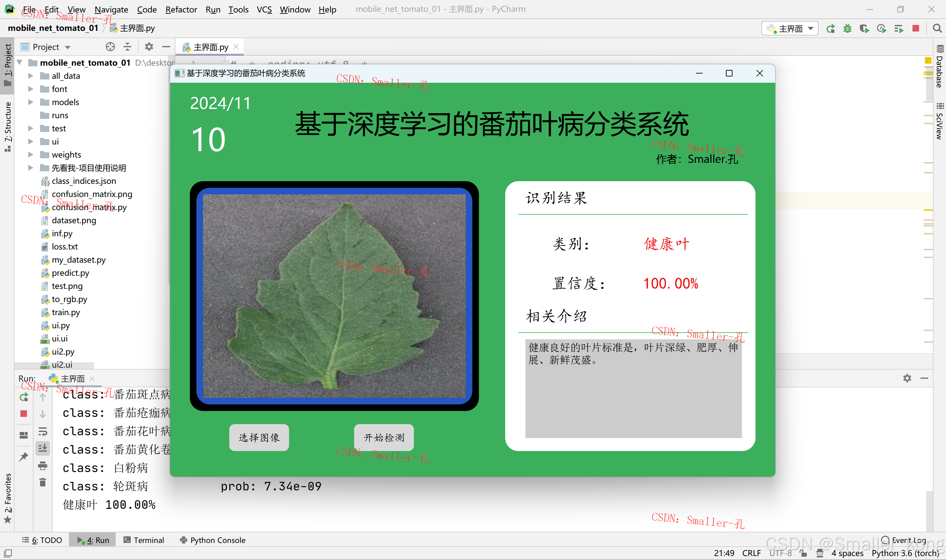This screenshot has height=560, width=946.
Task: Click the print icon in Run panel
Action: [43, 466]
